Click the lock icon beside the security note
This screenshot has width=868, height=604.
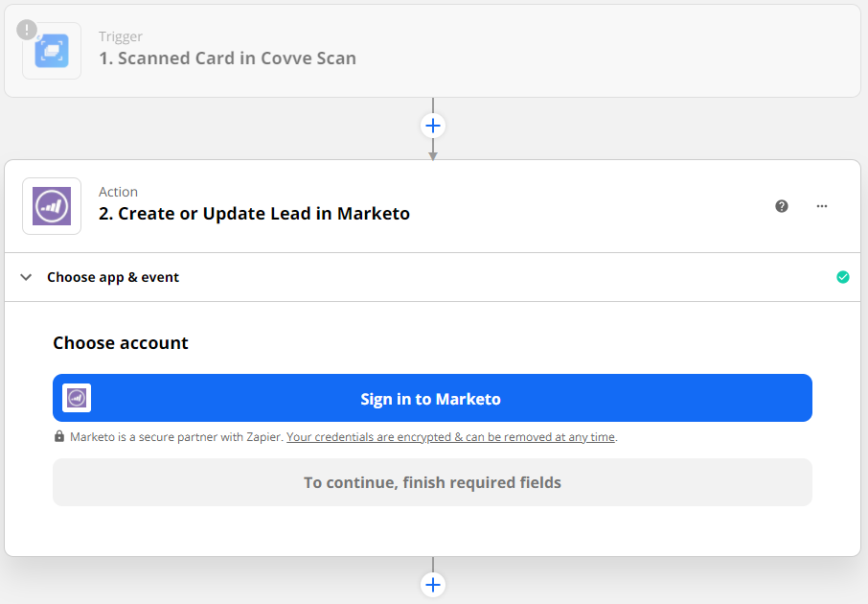(x=59, y=437)
